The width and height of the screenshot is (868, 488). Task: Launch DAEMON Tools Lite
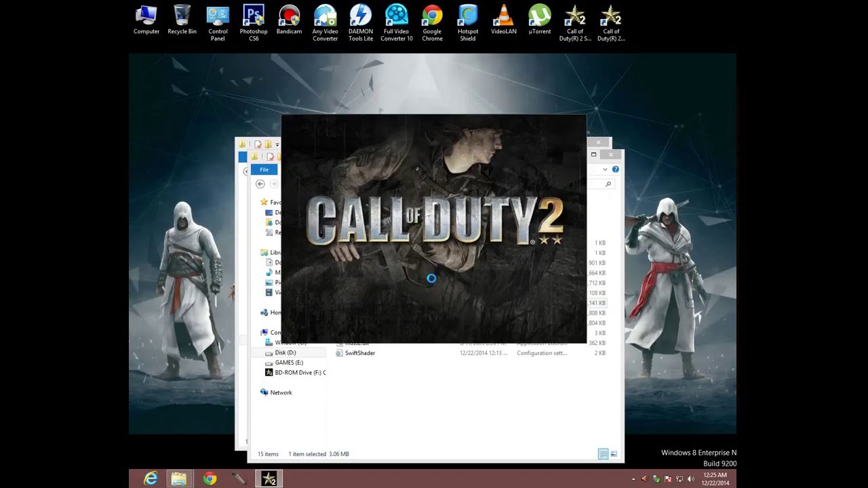click(361, 23)
